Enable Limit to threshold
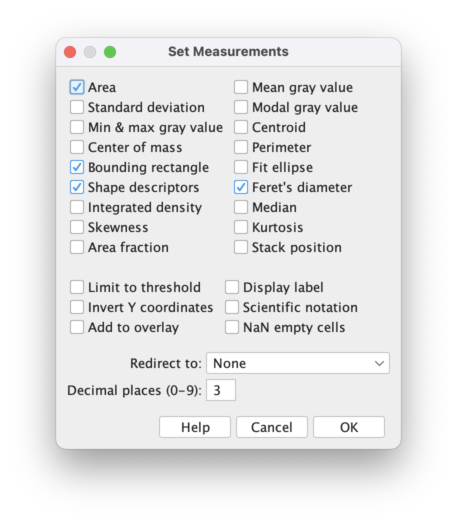Image resolution: width=457 pixels, height=523 pixels. 77,288
